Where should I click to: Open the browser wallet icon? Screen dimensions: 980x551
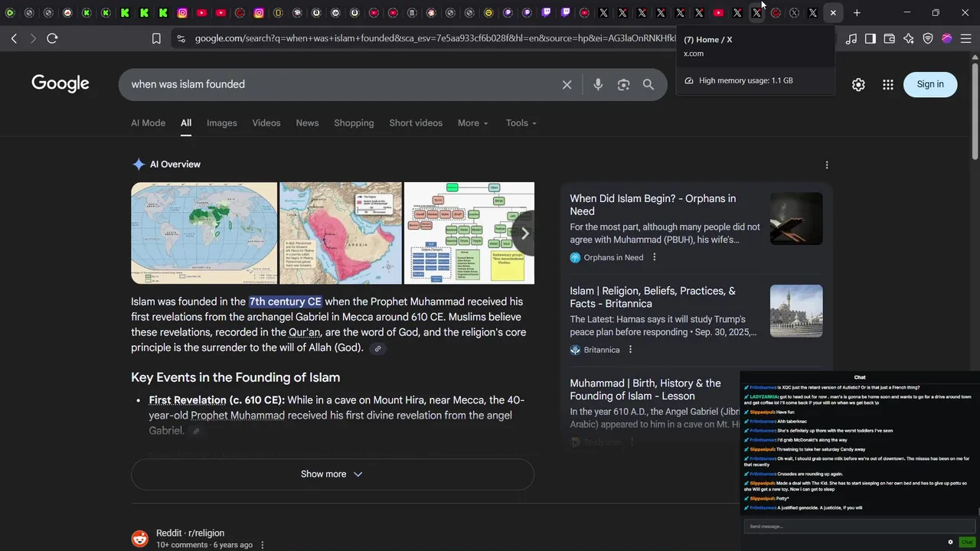coord(890,38)
